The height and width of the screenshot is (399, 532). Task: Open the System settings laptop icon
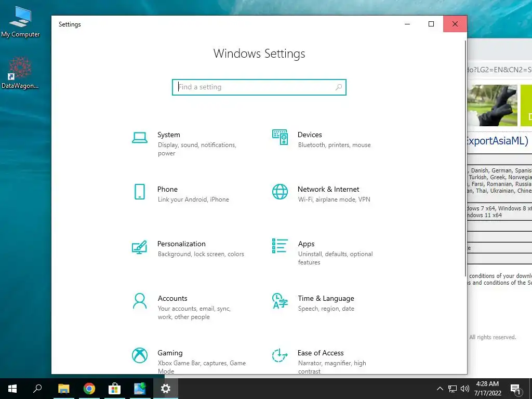[x=139, y=138]
